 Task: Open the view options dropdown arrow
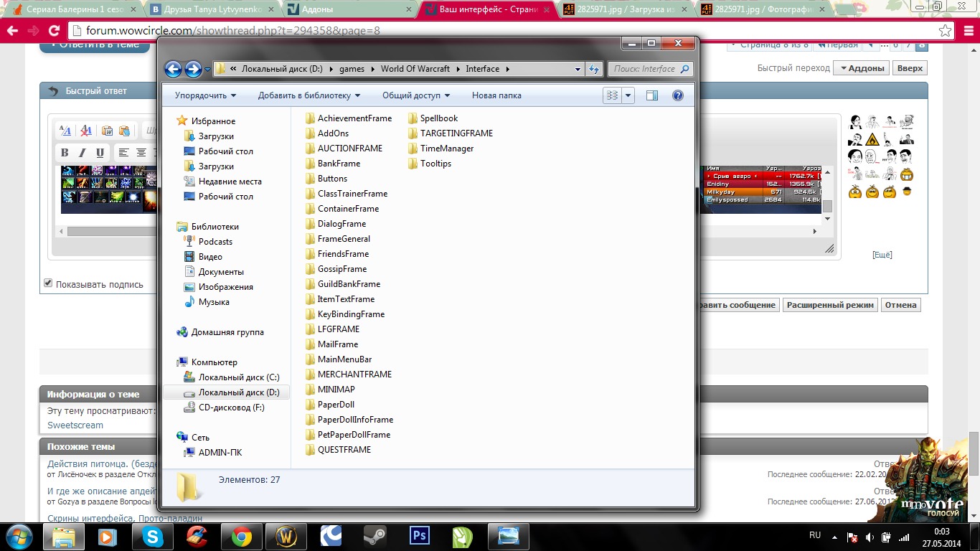628,95
